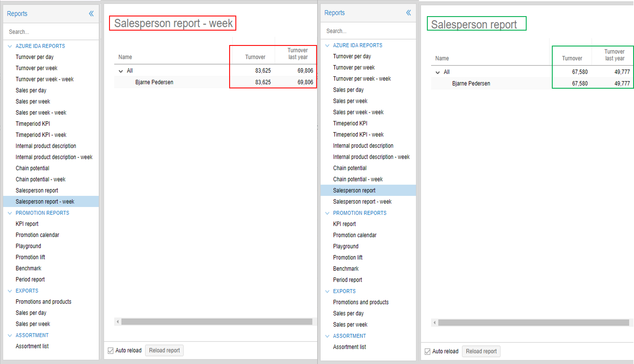This screenshot has height=364, width=634.
Task: Click horizontal scrollbar under left report table
Action: pos(216,322)
